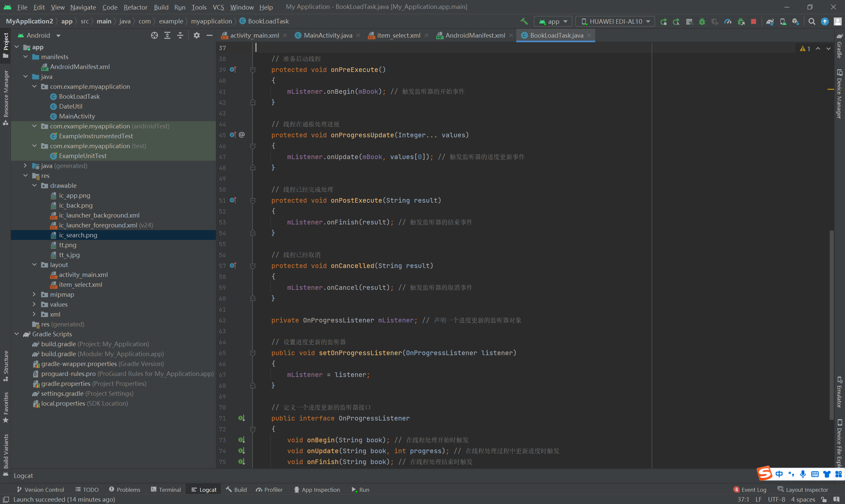The width and height of the screenshot is (845, 504).
Task: Collapse onPreExecute method fold marker
Action: coord(253,70)
